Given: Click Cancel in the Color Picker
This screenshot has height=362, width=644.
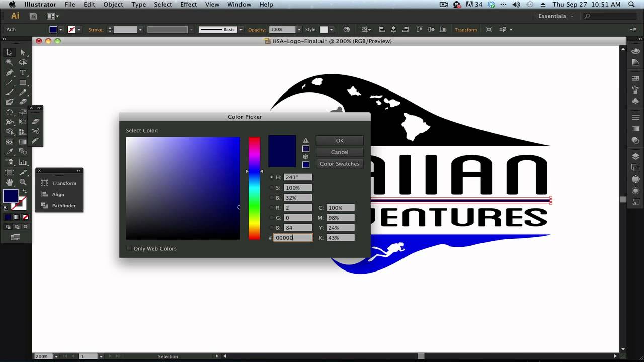Looking at the screenshot, I should pyautogui.click(x=340, y=152).
